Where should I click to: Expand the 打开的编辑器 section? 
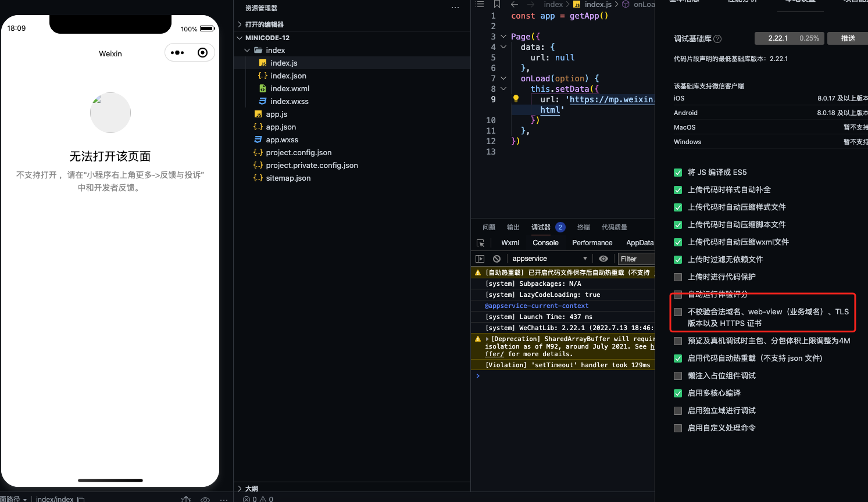[352, 24]
